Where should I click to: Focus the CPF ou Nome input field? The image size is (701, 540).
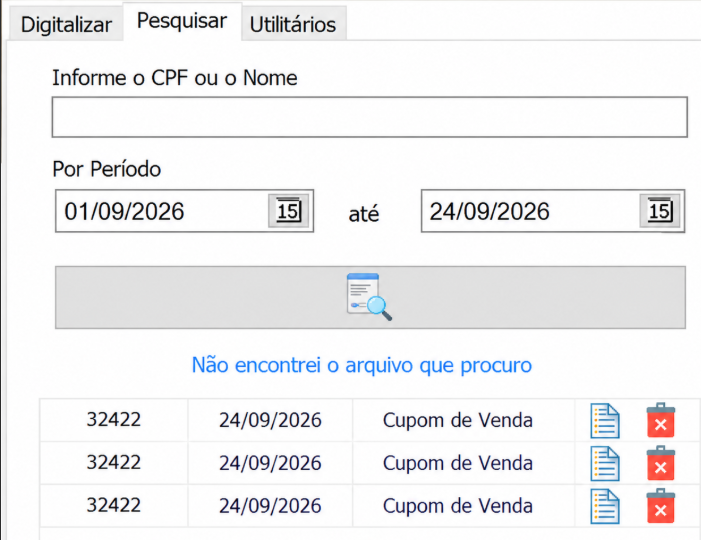(x=370, y=117)
